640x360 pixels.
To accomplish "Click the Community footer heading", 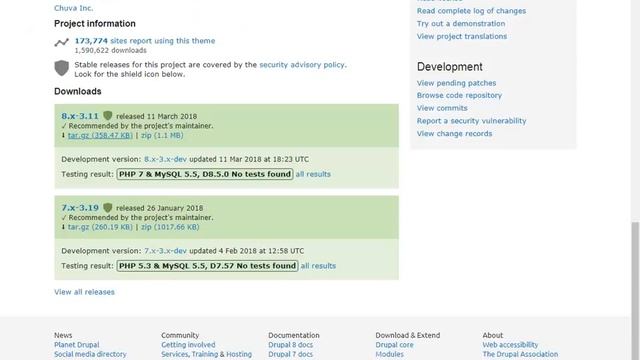I will 180,335.
